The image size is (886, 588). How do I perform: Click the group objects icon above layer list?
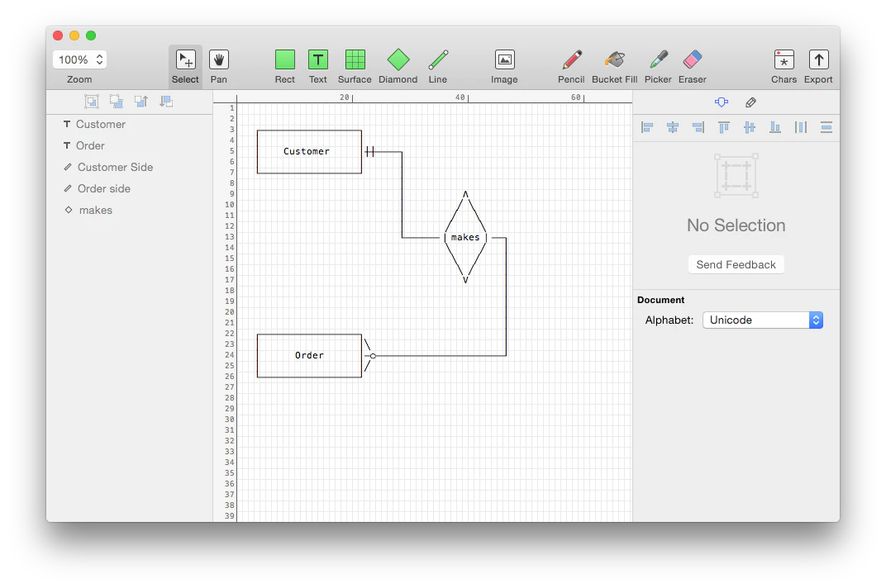pos(92,101)
